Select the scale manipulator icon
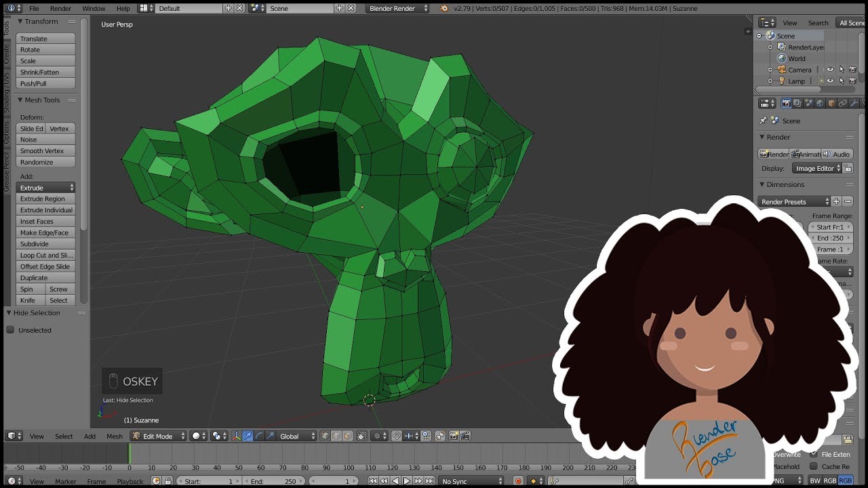Viewport: 868px width, 488px height. 270,436
